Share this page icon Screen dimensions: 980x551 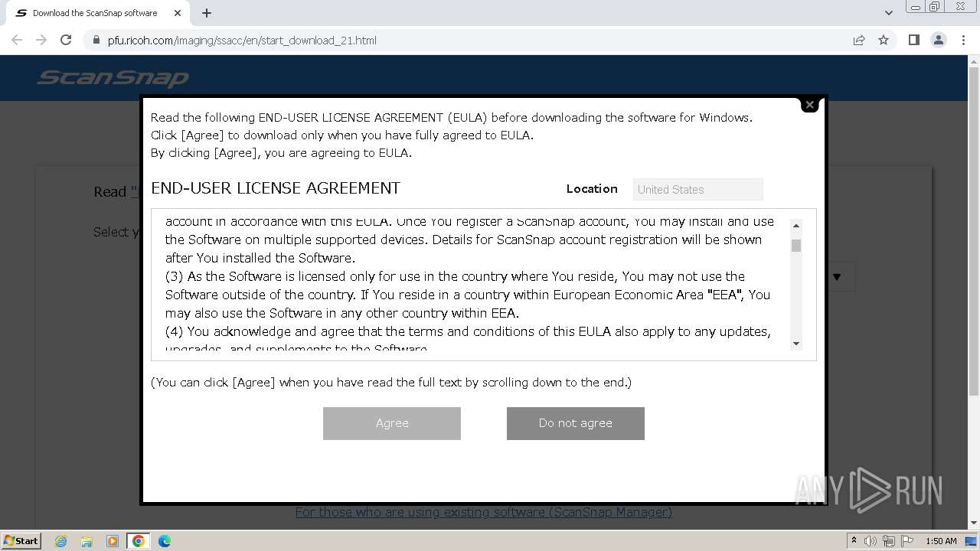(859, 40)
